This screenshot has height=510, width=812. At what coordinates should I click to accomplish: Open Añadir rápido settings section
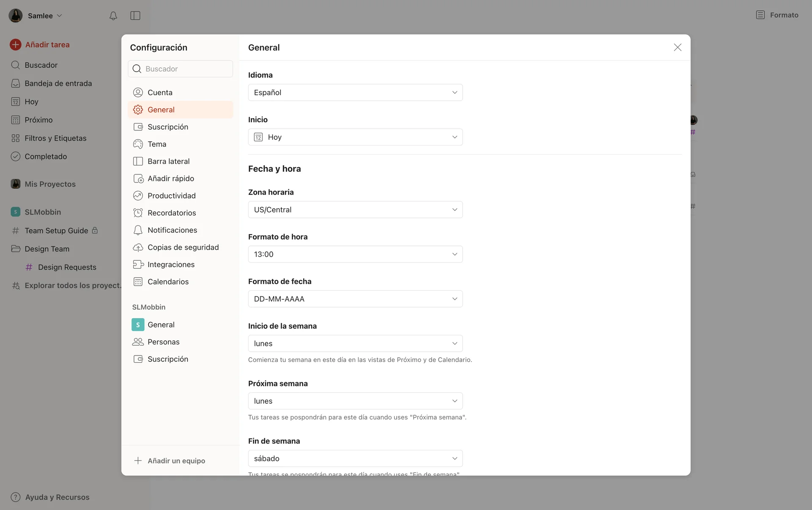point(170,179)
